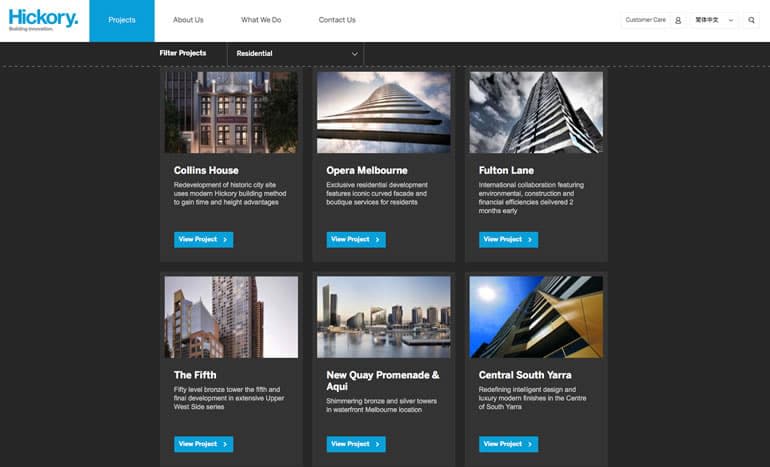The width and height of the screenshot is (770, 467).
Task: Click the chevron beside Residential filter
Action: (355, 54)
